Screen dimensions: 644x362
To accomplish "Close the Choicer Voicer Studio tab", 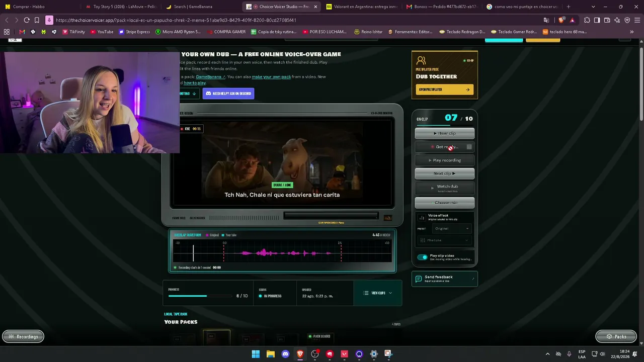I will pyautogui.click(x=315, y=7).
